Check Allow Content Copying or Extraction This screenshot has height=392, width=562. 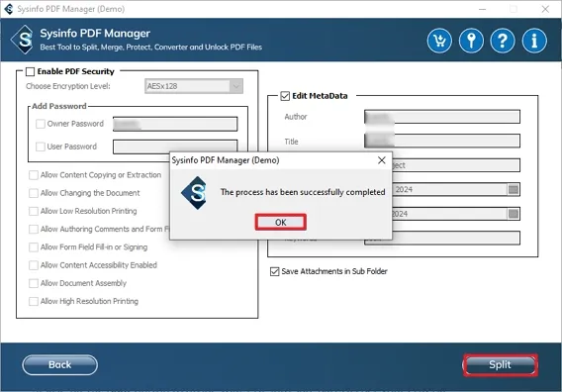[x=34, y=175]
